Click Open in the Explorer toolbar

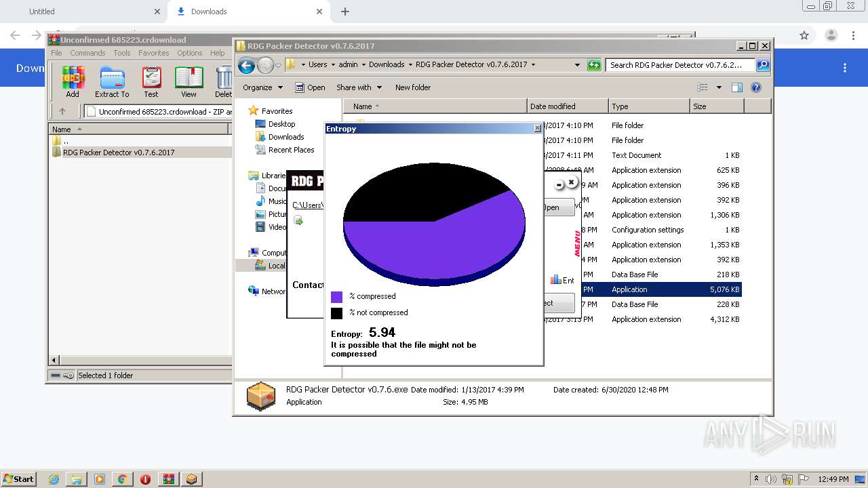click(310, 87)
